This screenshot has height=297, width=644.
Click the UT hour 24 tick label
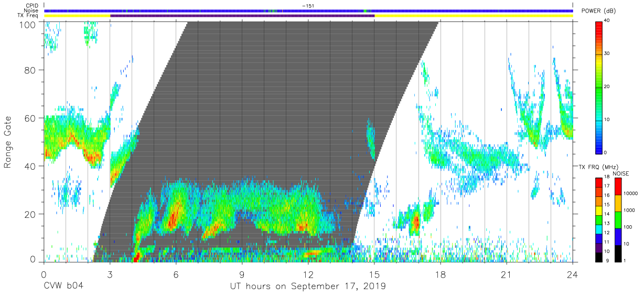573,274
